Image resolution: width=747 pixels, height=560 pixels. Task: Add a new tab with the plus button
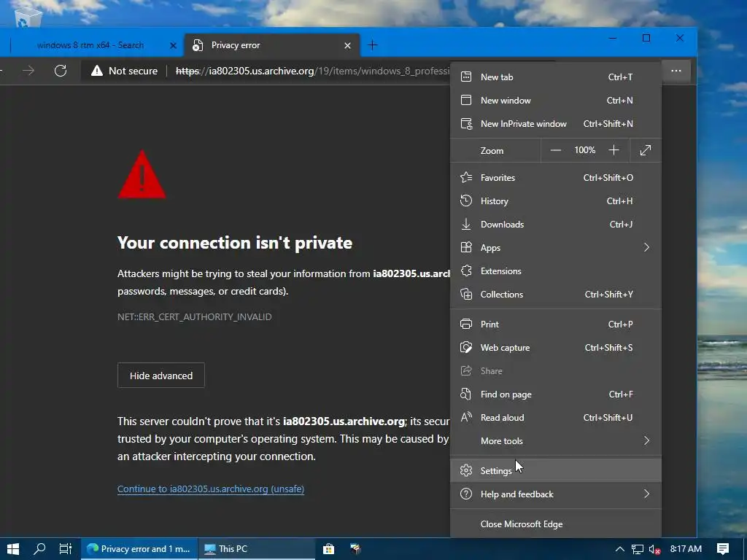373,45
